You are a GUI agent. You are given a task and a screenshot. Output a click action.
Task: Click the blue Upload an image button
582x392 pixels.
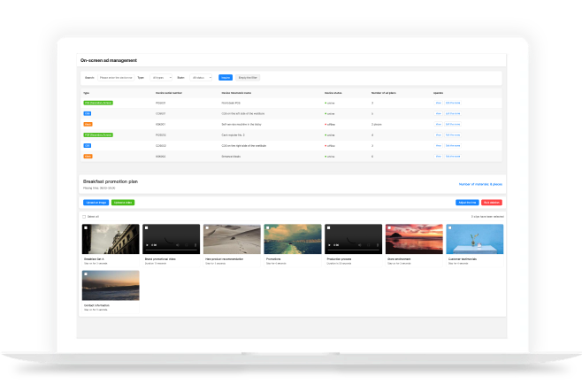click(x=96, y=203)
